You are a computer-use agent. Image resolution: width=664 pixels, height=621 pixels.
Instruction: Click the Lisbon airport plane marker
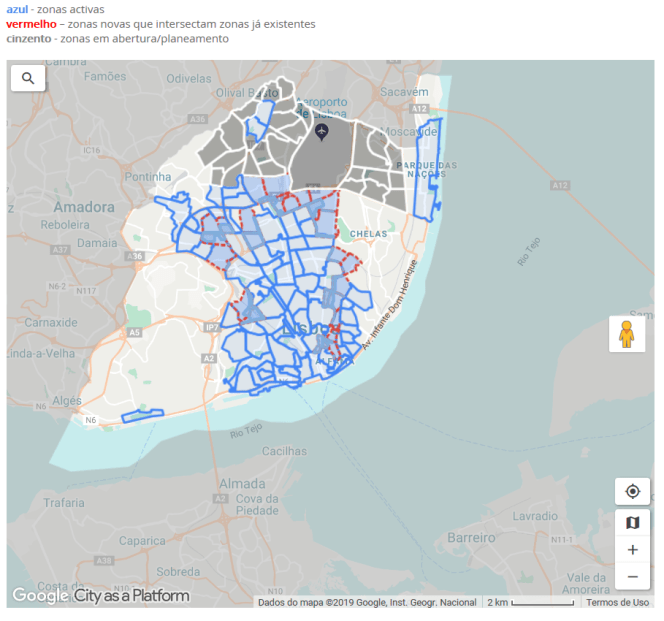[321, 132]
